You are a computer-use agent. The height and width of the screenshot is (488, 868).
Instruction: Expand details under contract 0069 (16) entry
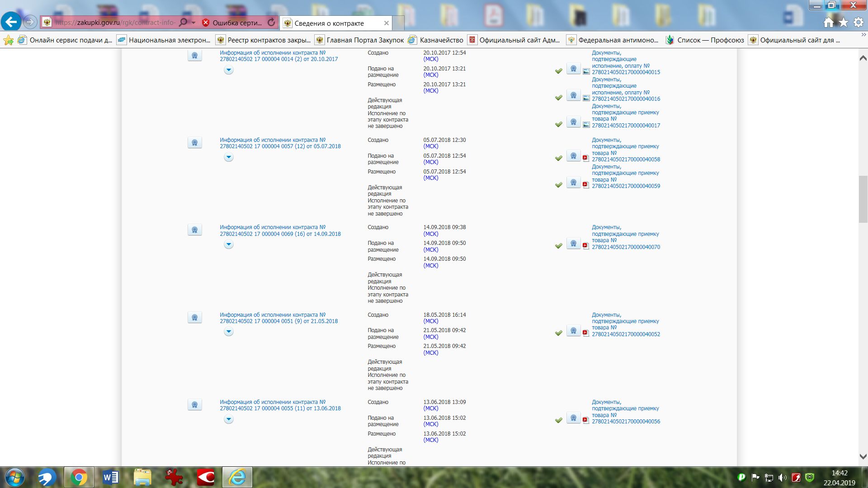coord(229,244)
